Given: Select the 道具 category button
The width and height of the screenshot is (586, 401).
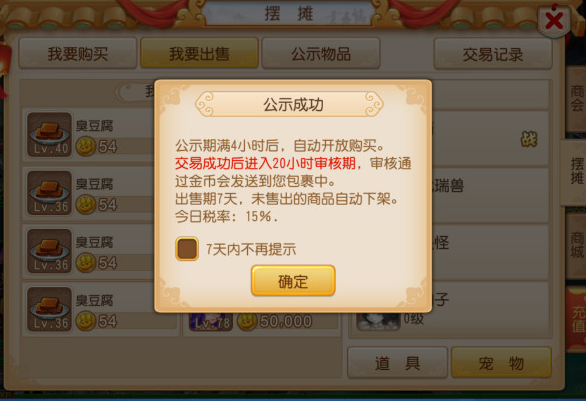Looking at the screenshot, I should [x=397, y=363].
